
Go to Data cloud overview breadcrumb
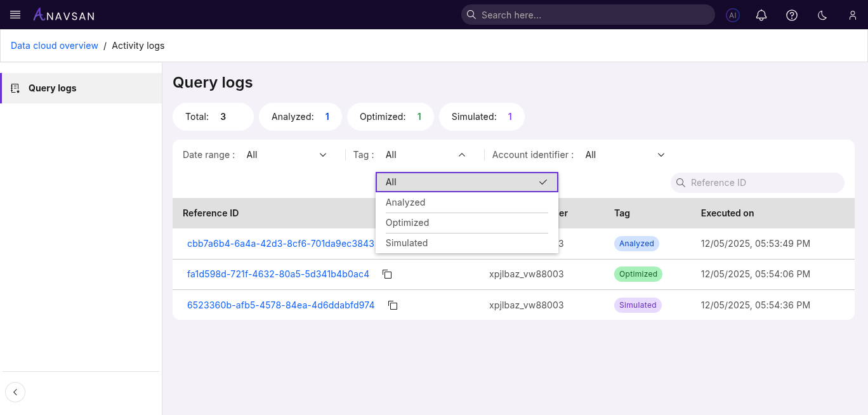tap(55, 46)
